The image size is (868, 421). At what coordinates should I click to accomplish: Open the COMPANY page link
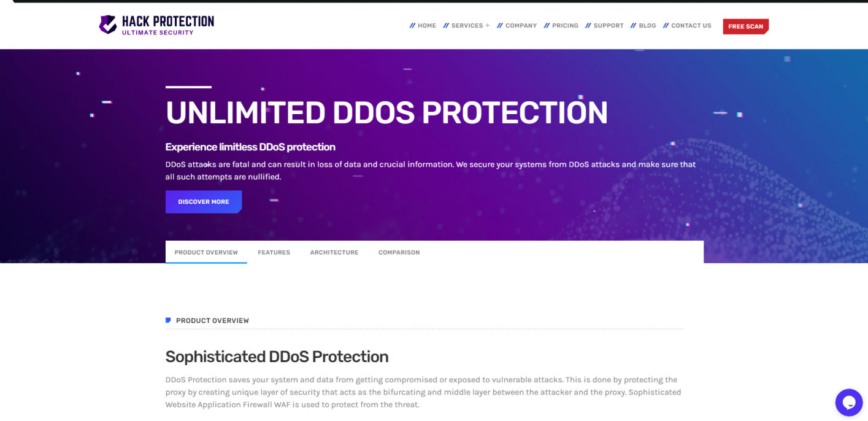tap(521, 25)
